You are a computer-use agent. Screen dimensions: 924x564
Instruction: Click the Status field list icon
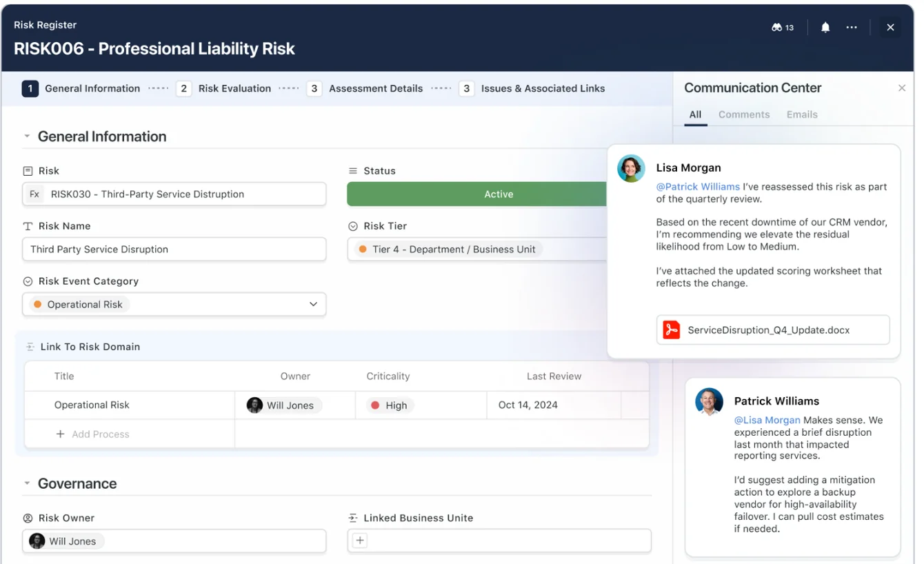coord(353,171)
